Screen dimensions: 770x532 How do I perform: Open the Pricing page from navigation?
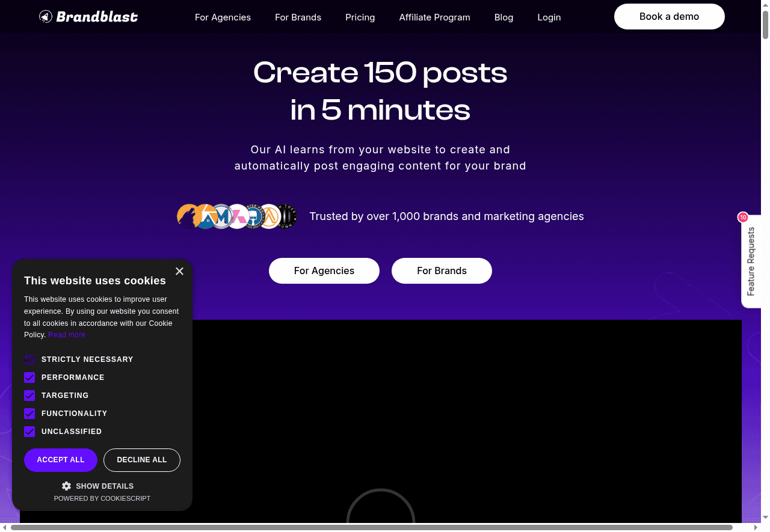pos(360,17)
